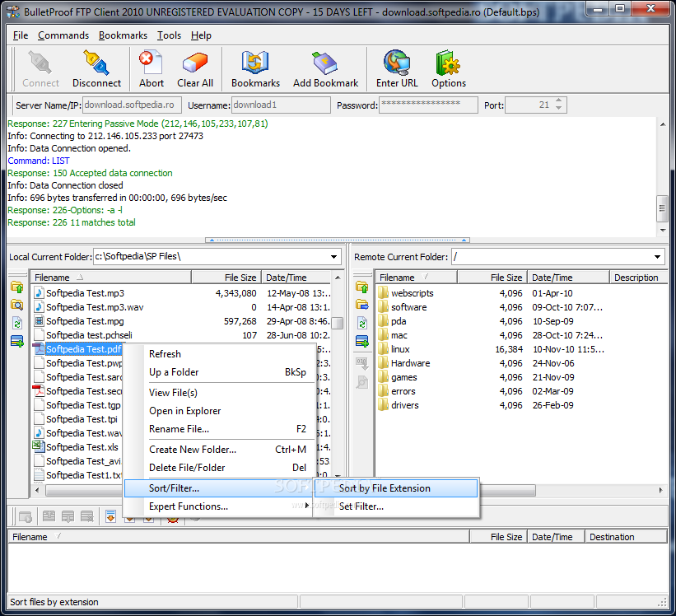Choose Refresh from context menu
The image size is (676, 616).
click(x=219, y=354)
